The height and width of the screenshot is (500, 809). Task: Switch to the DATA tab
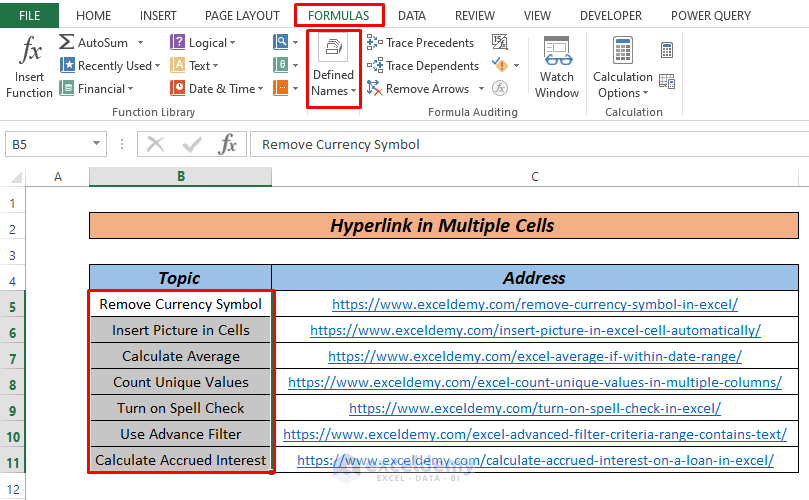tap(412, 16)
